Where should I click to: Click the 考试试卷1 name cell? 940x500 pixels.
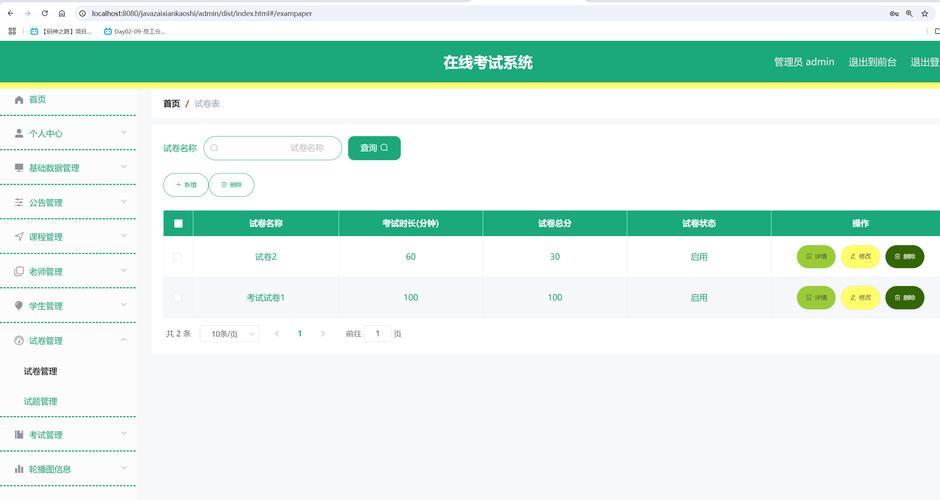266,297
